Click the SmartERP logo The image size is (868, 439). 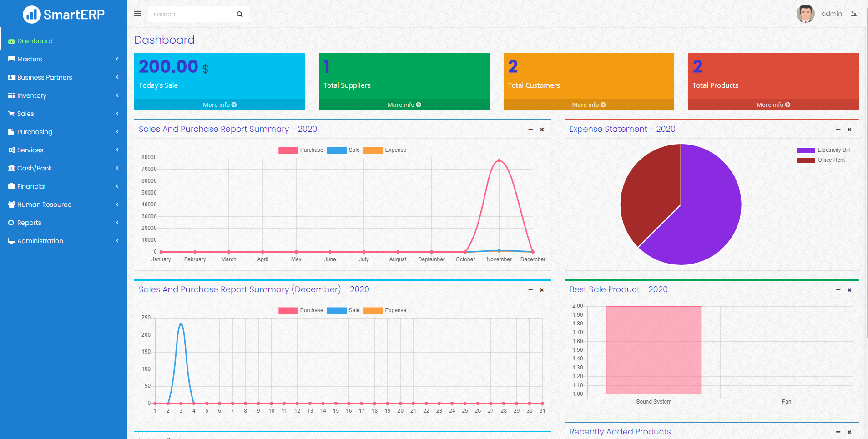(63, 14)
